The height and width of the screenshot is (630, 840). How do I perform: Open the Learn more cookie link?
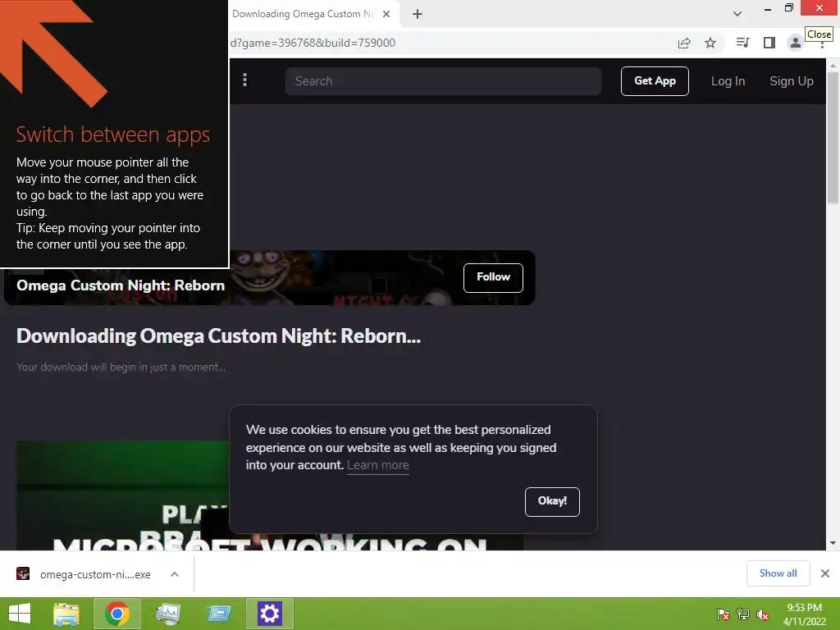click(377, 466)
